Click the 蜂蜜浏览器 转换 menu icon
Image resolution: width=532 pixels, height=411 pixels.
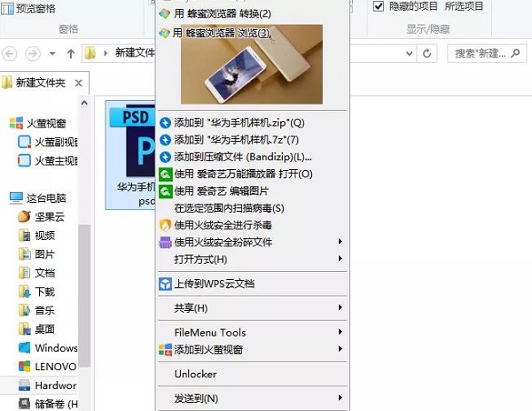coord(165,13)
